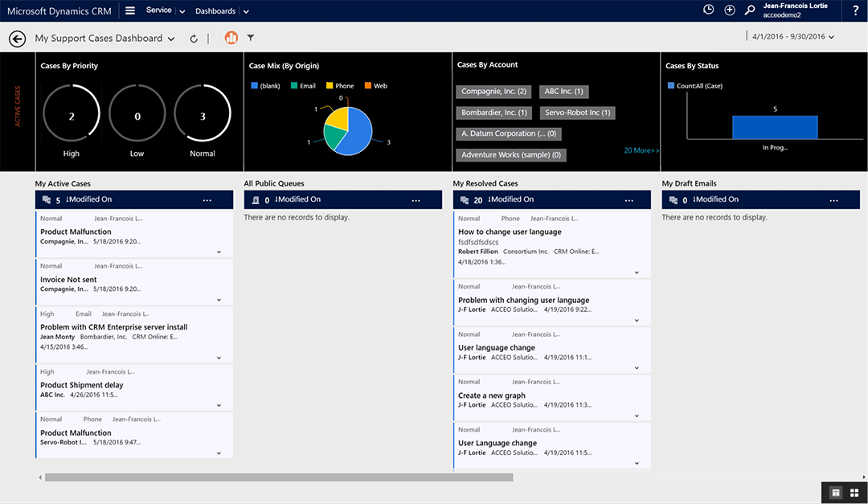
Task: Select the Normal priority circle showing 3
Action: pyautogui.click(x=203, y=113)
